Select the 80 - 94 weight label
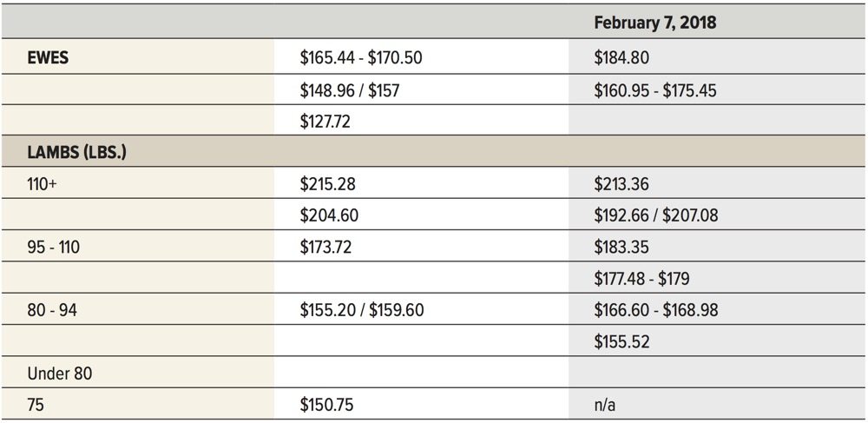This screenshot has height=423, width=868. pyautogui.click(x=52, y=311)
